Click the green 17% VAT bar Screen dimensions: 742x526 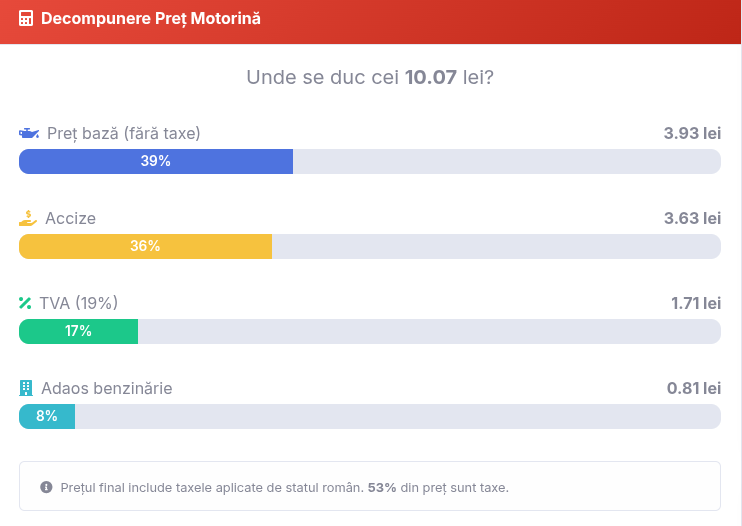78,331
